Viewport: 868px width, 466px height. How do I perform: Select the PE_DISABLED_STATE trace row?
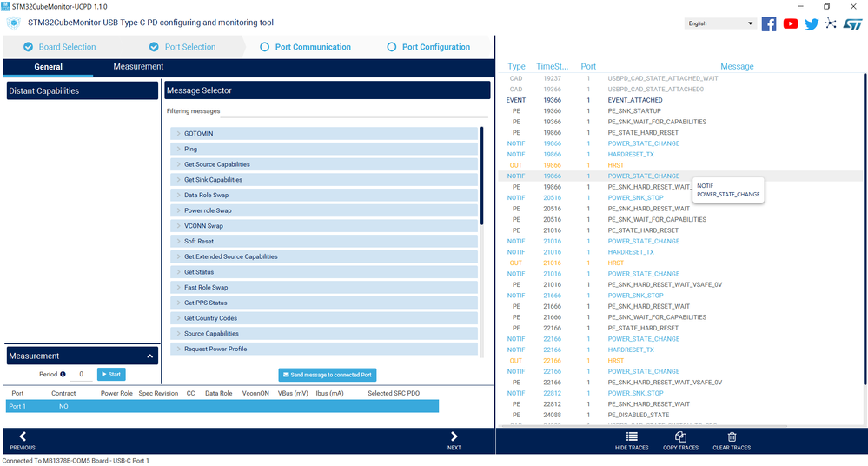(x=679, y=415)
